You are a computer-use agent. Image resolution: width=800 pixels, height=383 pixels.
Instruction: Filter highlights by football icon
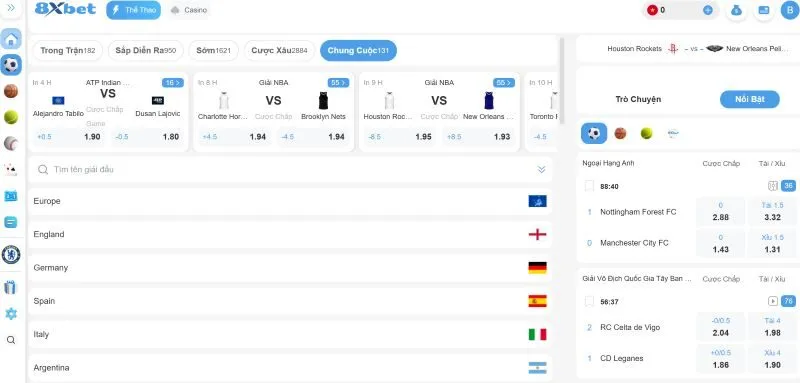click(594, 134)
